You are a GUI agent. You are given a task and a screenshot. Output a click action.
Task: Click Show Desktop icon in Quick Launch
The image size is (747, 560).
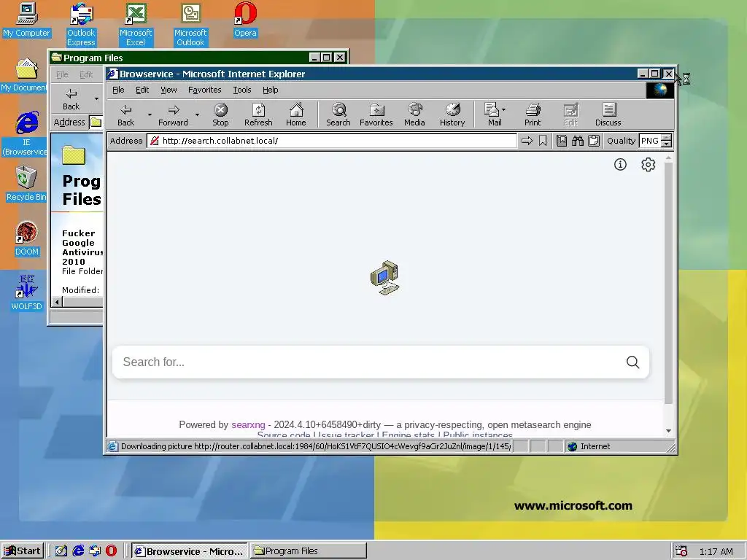coord(61,551)
